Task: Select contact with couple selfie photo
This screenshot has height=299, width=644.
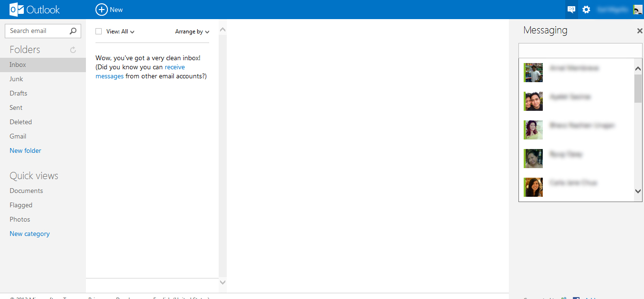Action: 533,101
